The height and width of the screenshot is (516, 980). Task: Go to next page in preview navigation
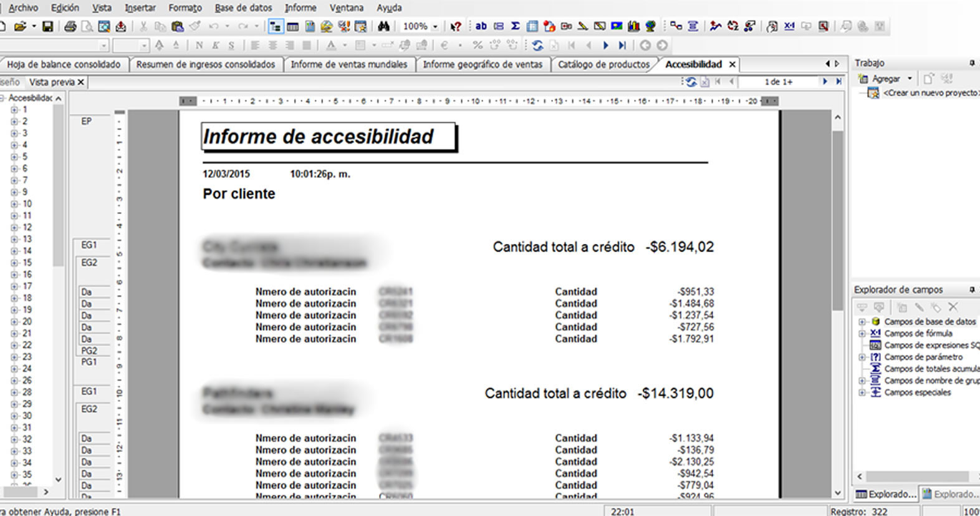point(825,82)
